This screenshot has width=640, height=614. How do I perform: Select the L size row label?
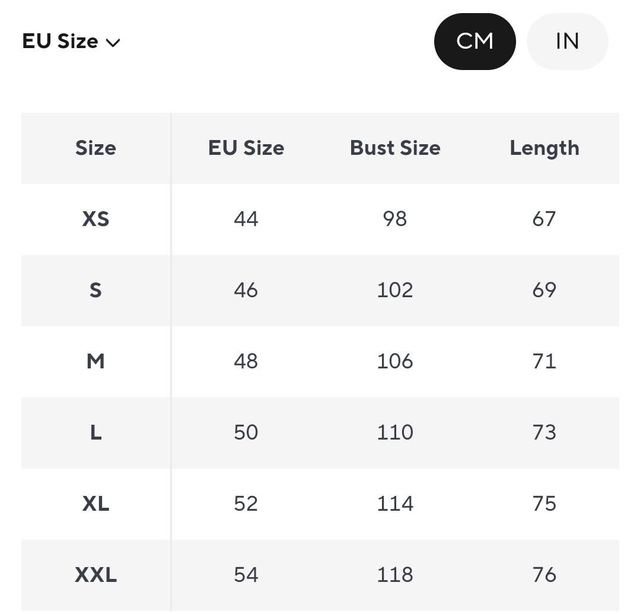point(95,432)
